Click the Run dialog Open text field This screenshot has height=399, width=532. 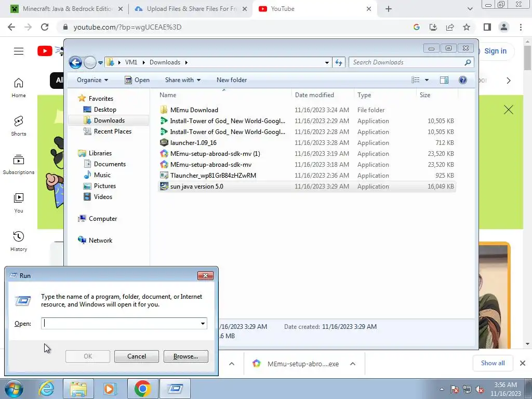coord(121,323)
